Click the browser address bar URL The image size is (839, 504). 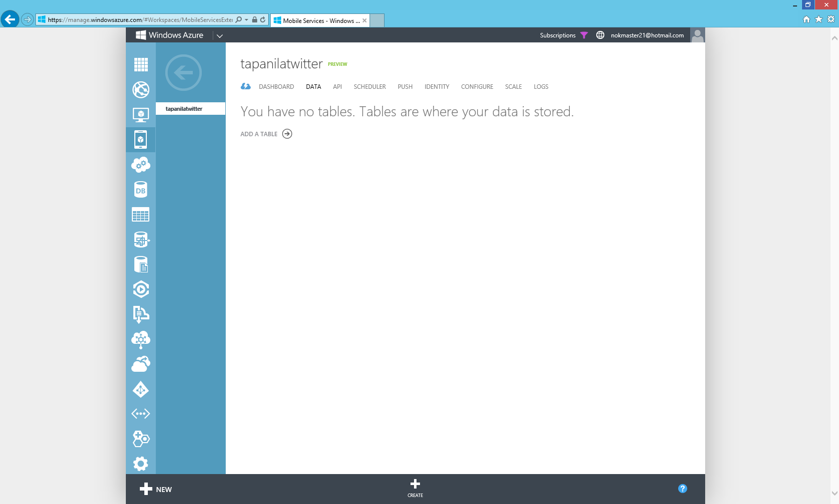[140, 20]
